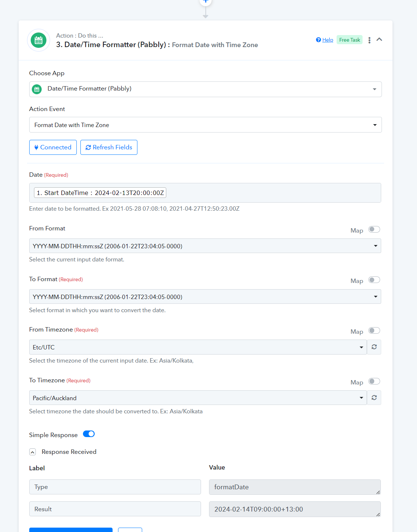417x532 pixels.
Task: Click the Connected button
Action: (x=53, y=147)
